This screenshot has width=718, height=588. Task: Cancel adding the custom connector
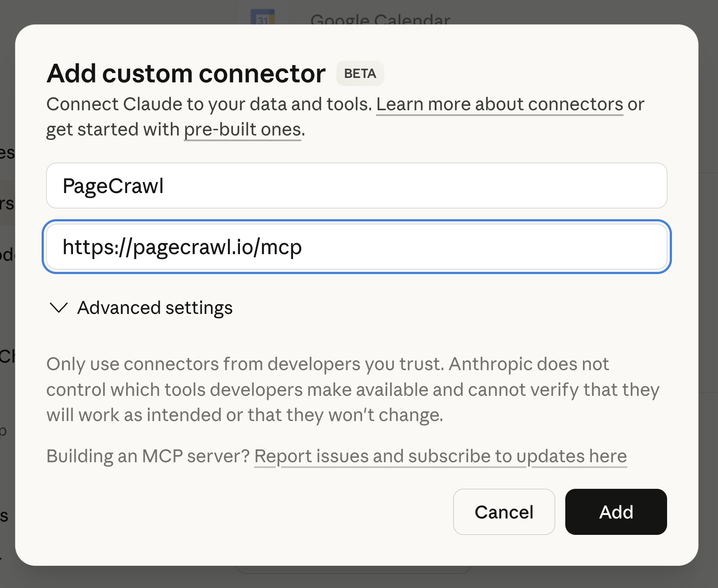click(504, 512)
